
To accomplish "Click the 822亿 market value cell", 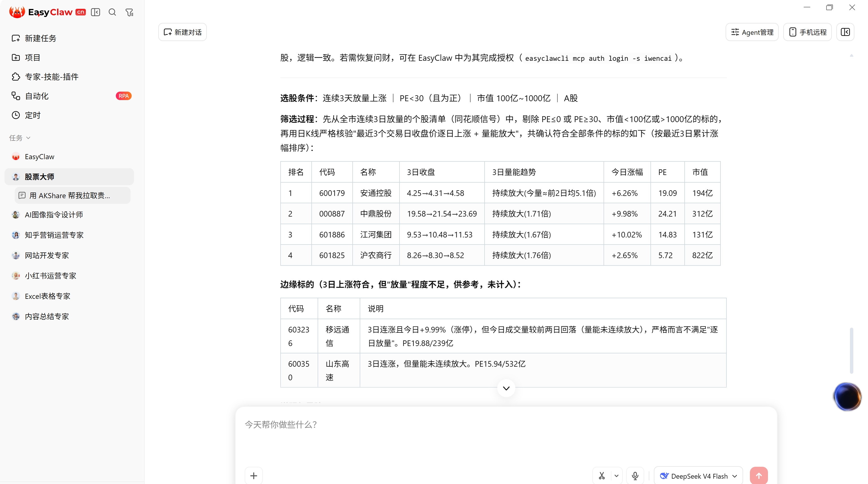I will [x=702, y=255].
